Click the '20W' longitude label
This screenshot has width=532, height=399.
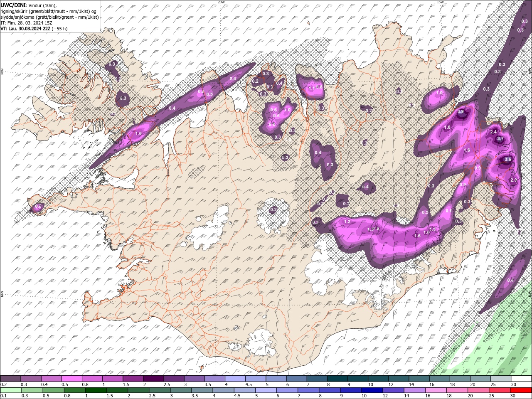[x=221, y=2]
